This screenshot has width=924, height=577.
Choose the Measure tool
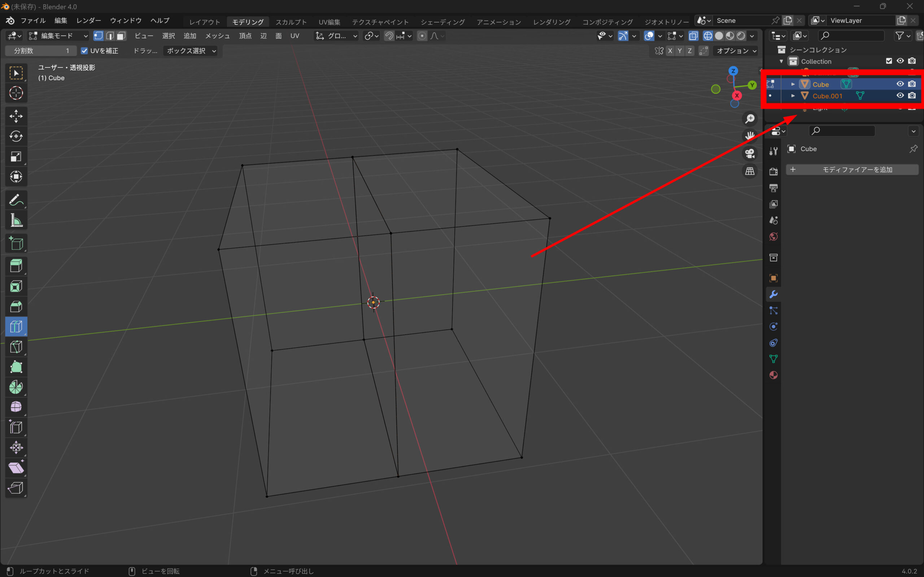[x=16, y=220]
